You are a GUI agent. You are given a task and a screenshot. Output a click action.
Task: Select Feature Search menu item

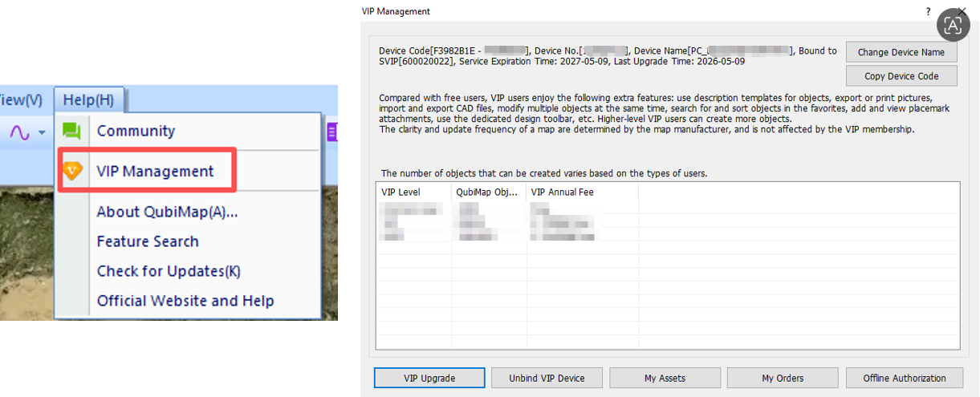(x=148, y=241)
